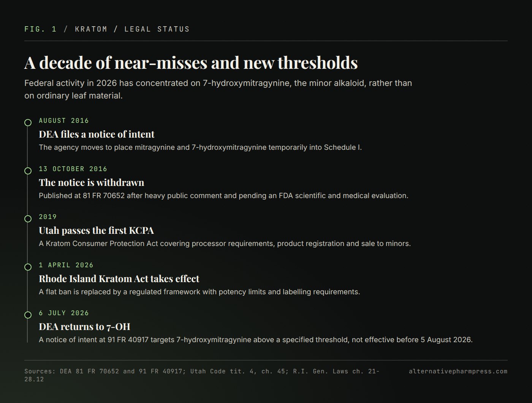Click the '6 JULY 2026' date label

click(64, 313)
